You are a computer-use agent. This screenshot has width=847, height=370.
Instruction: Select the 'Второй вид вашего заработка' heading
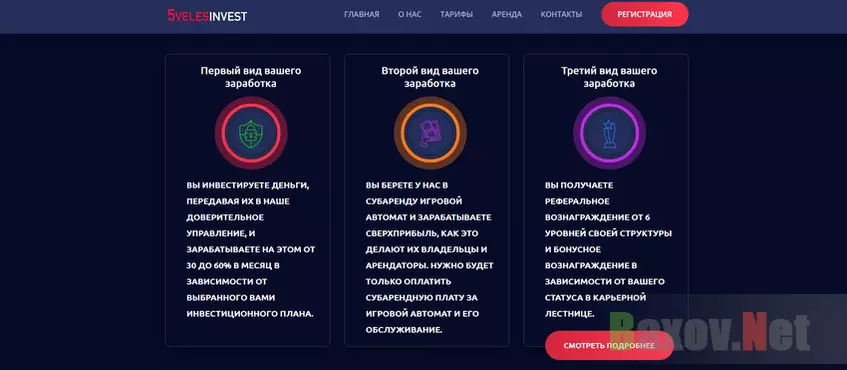tap(430, 77)
